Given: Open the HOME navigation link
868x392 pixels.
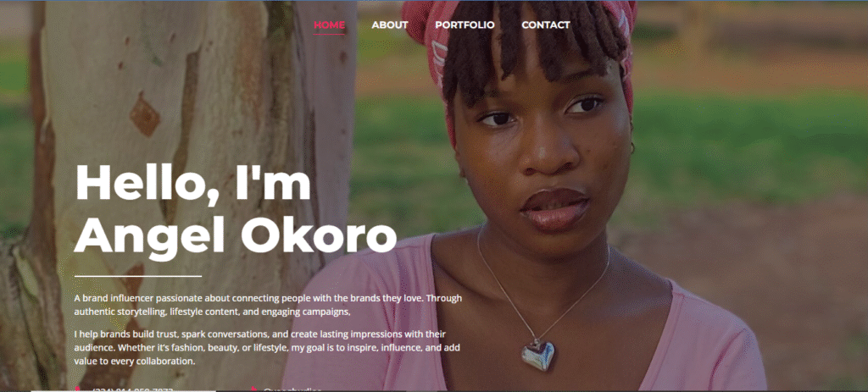Looking at the screenshot, I should coord(329,25).
